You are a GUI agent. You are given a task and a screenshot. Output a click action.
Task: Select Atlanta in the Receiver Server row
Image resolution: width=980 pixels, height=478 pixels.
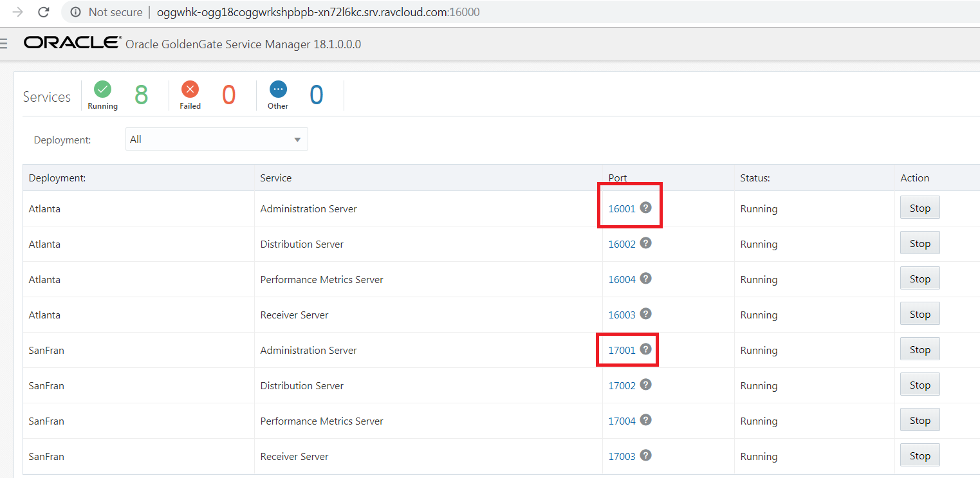44,315
